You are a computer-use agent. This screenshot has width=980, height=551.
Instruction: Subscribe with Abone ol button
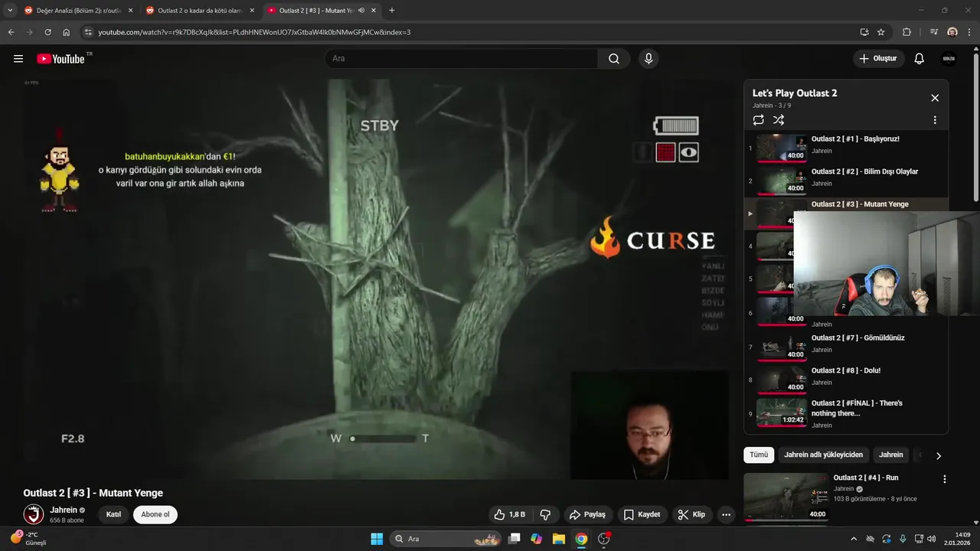(155, 514)
